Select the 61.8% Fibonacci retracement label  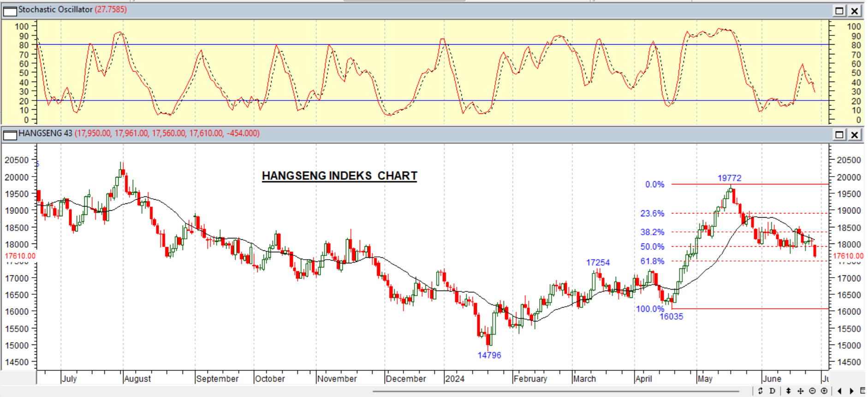click(652, 261)
